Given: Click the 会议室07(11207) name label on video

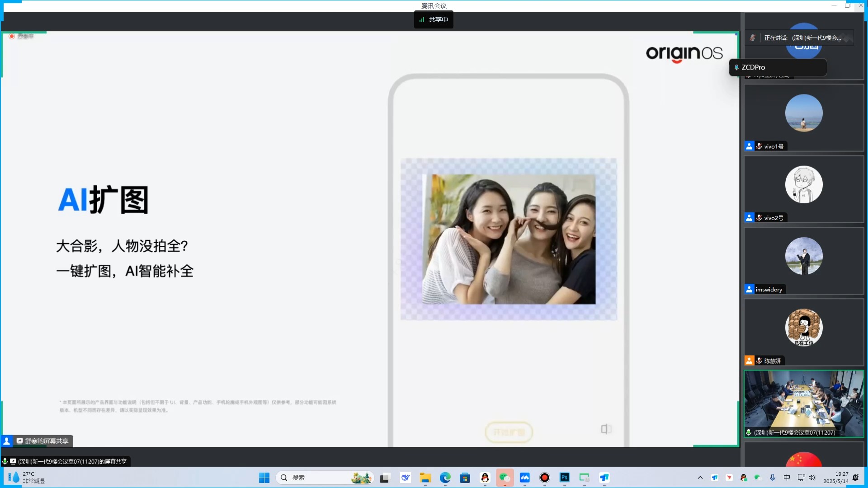Looking at the screenshot, I should [x=794, y=432].
